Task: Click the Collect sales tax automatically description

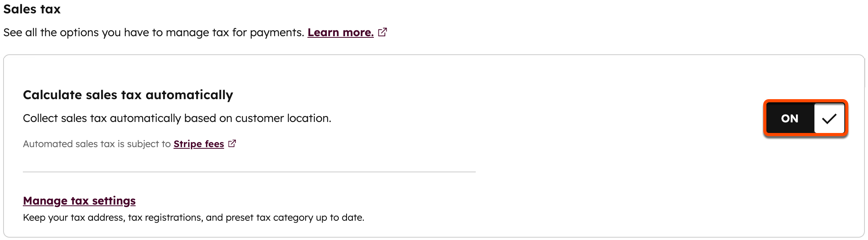Action: click(x=177, y=118)
